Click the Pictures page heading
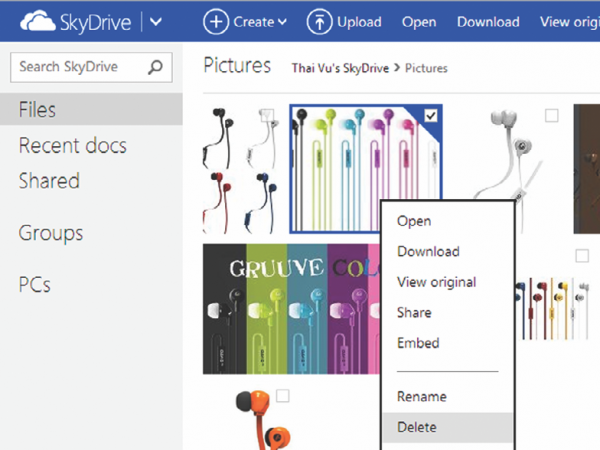Viewport: 600px width, 450px height. [237, 65]
